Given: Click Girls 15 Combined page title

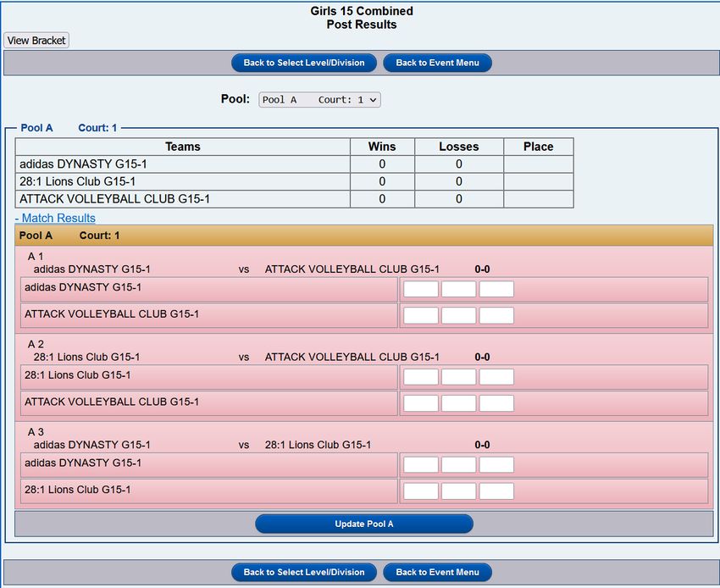Looking at the screenshot, I should (x=362, y=11).
